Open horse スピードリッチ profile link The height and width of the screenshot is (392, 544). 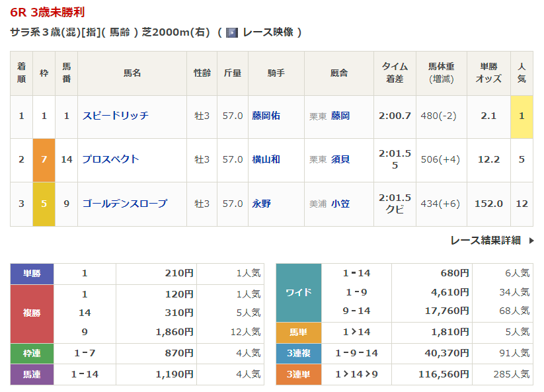coord(116,116)
